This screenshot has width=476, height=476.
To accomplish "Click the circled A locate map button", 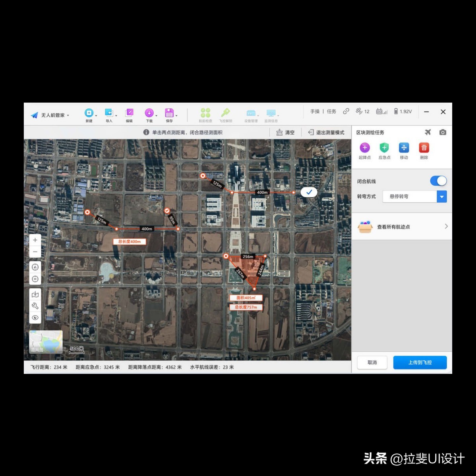I will pos(35,267).
